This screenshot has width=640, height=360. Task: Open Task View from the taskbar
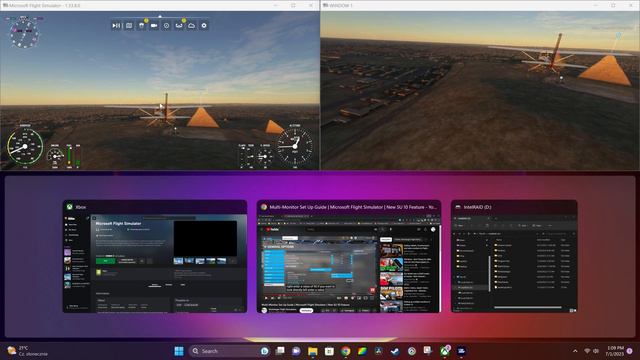[x=280, y=351]
